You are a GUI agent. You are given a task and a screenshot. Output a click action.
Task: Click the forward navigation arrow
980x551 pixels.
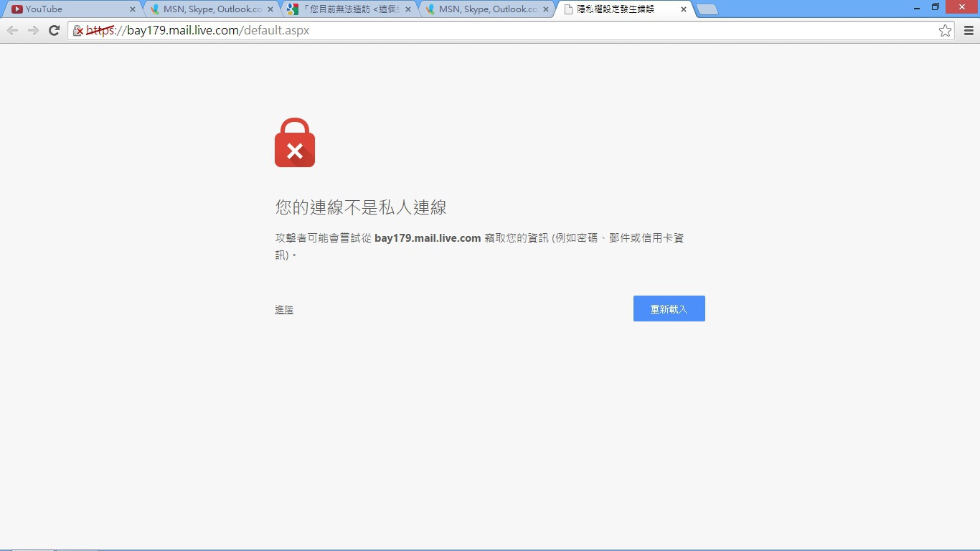(33, 30)
